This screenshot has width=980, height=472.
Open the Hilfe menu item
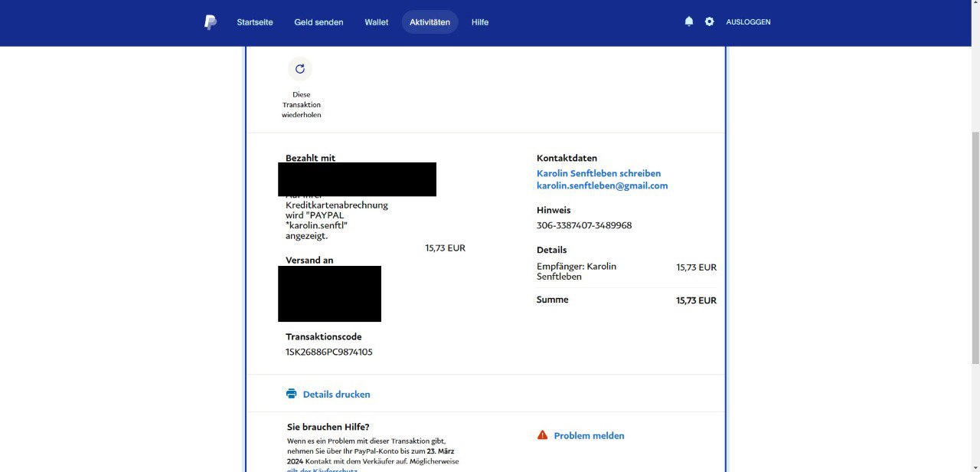click(x=480, y=22)
